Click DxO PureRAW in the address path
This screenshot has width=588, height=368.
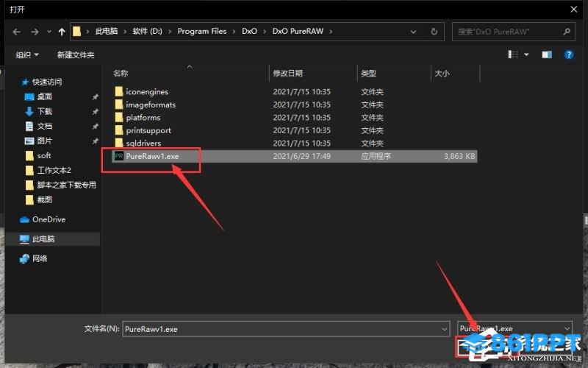pos(298,31)
